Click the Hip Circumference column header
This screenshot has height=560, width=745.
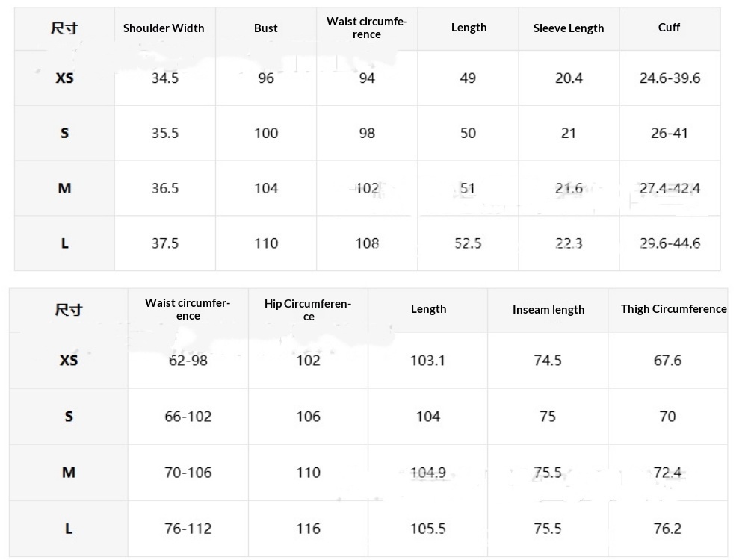(x=308, y=310)
